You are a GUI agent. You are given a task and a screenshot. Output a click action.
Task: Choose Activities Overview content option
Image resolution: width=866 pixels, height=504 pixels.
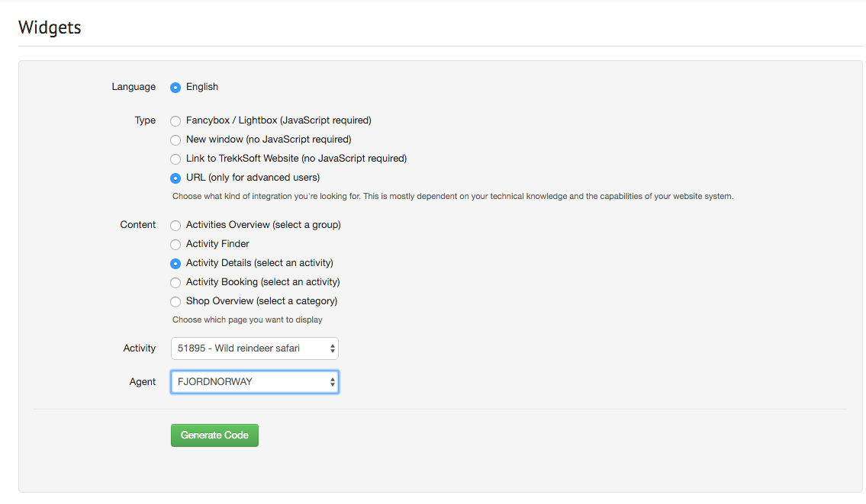175,225
